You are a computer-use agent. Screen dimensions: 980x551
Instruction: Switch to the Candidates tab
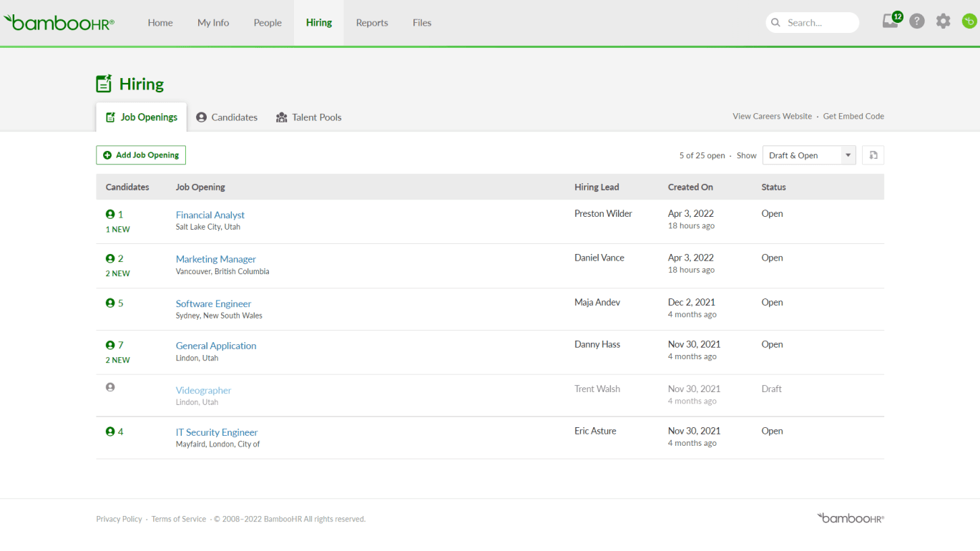pos(227,117)
